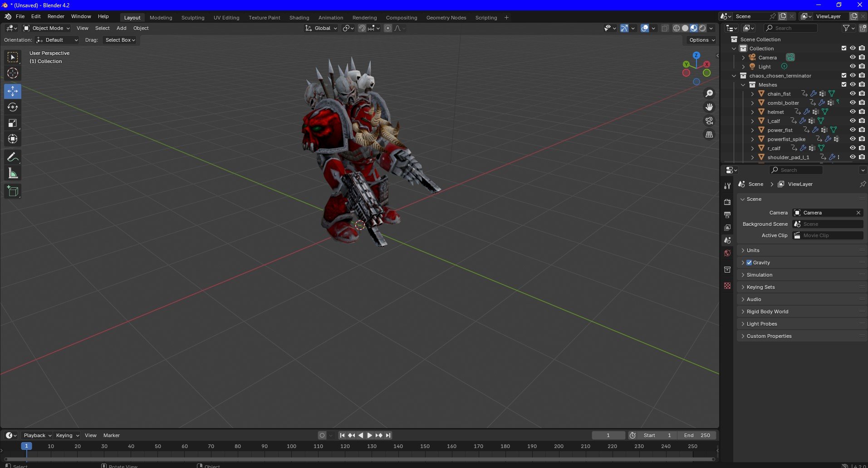868x468 pixels.
Task: Switch orthographic/perspective grid icon
Action: point(709,134)
